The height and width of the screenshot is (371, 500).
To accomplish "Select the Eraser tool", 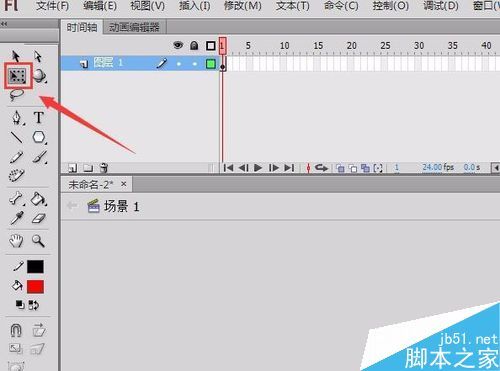I will click(39, 219).
